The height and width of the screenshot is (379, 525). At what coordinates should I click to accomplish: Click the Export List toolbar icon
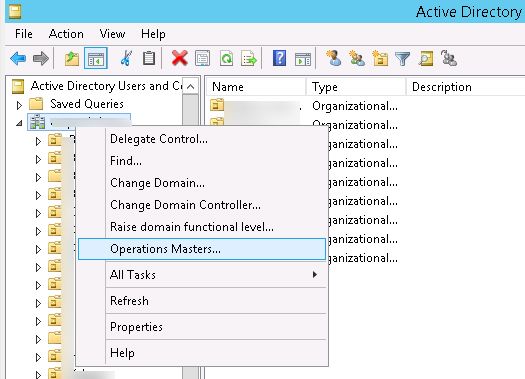coord(249,59)
